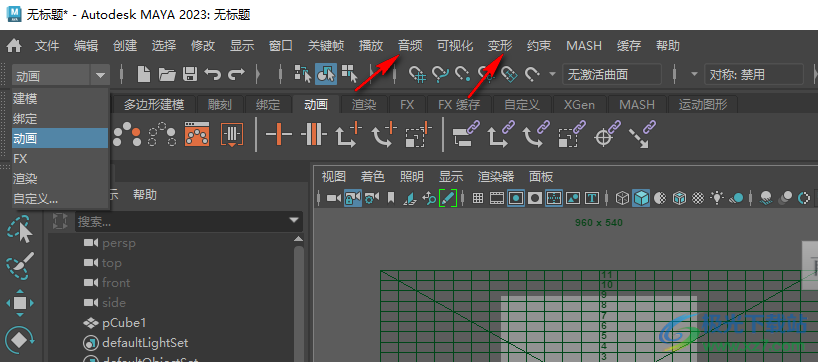The height and width of the screenshot is (362, 818).
Task: Select FX from the menu set list
Action: point(61,159)
